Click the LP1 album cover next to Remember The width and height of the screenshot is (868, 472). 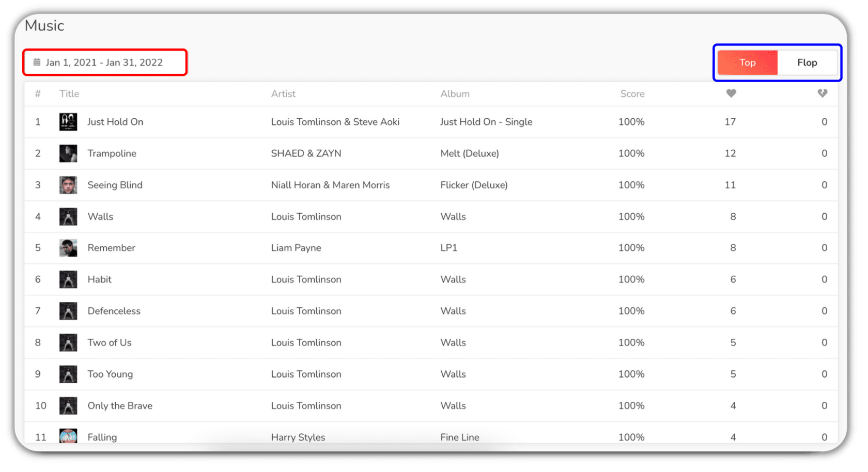point(68,248)
